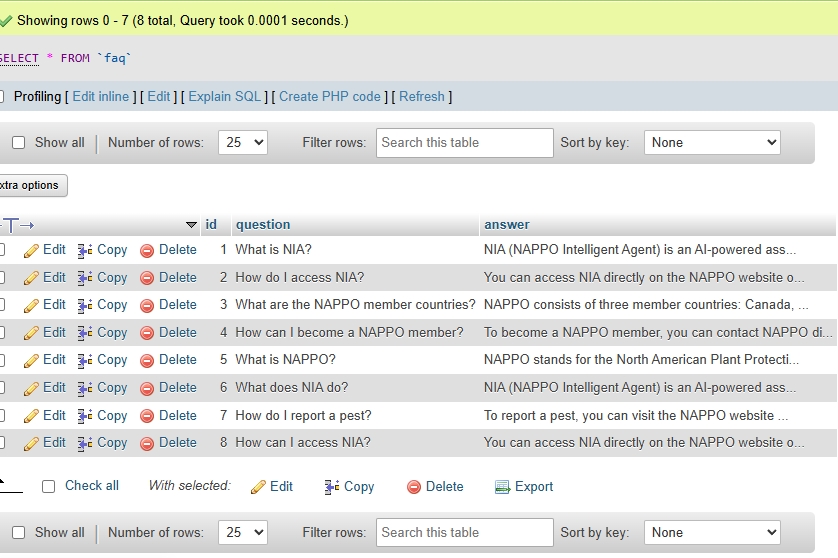Click the Edit link in brackets after Edit inline
The height and width of the screenshot is (558, 838).
tap(159, 96)
